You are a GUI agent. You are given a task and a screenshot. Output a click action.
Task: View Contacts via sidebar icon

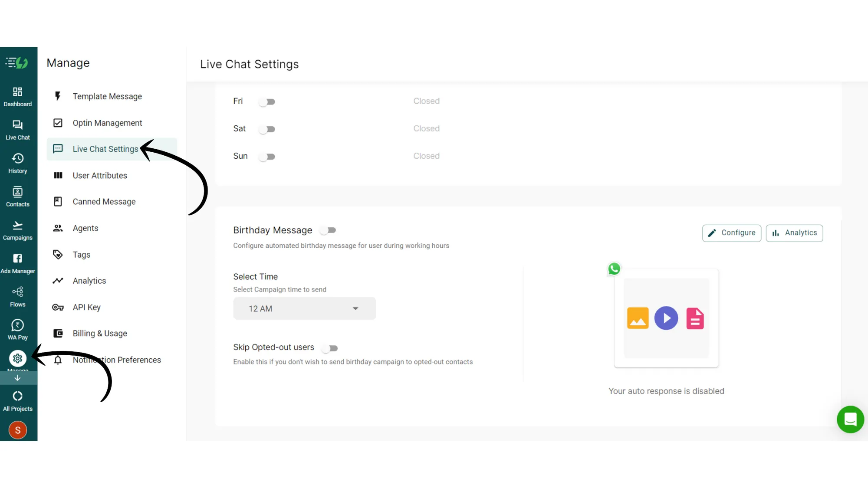[x=17, y=195]
